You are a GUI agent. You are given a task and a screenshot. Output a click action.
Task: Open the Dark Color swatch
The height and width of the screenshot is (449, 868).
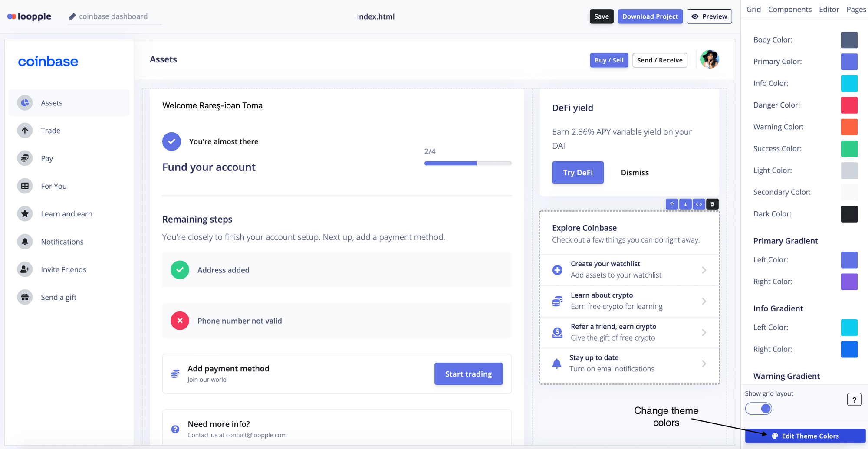click(849, 214)
